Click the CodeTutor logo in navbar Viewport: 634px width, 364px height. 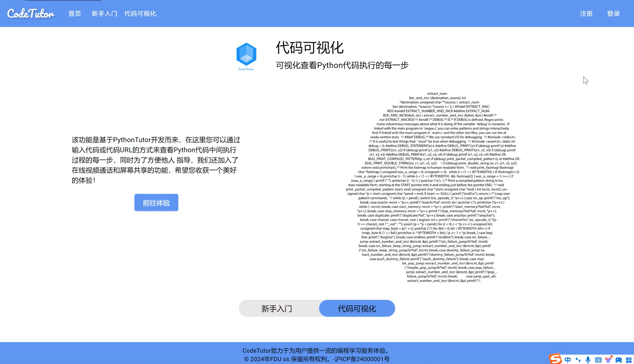pos(31,13)
